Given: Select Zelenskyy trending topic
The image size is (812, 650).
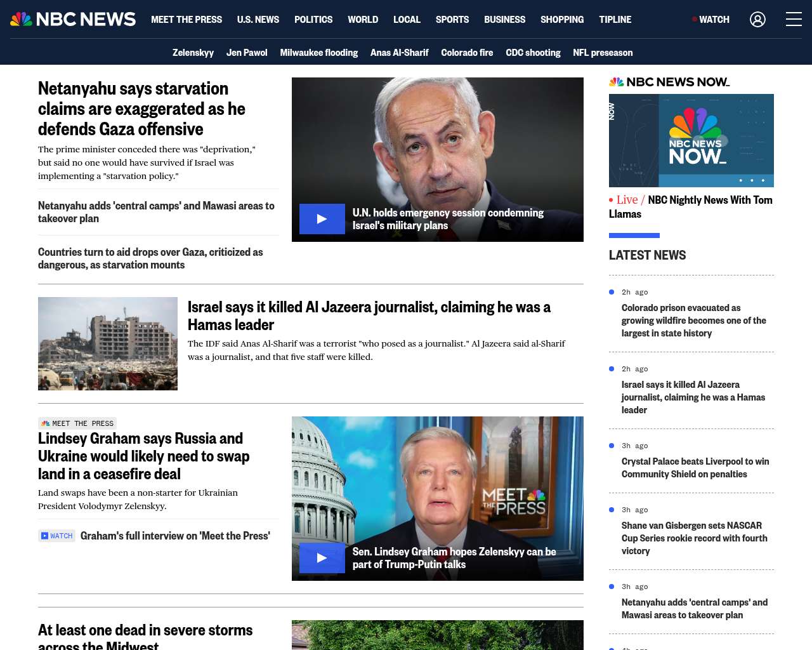Looking at the screenshot, I should (193, 53).
